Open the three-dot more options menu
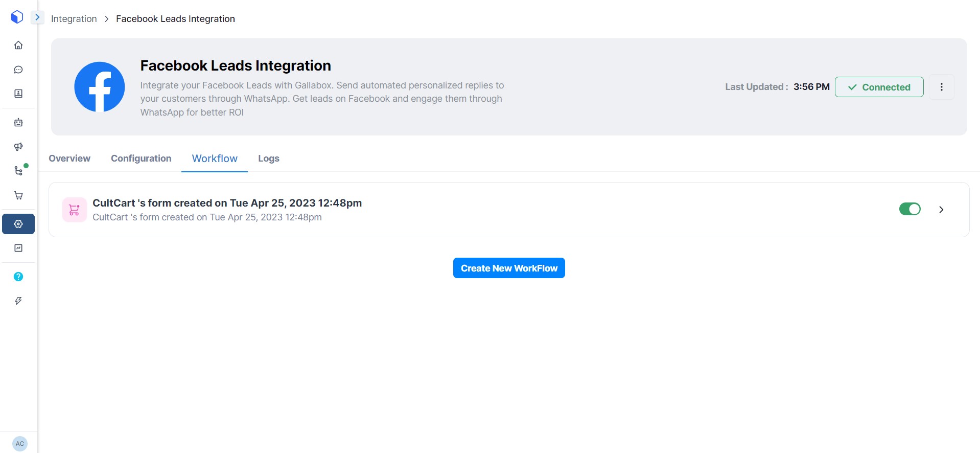The height and width of the screenshot is (453, 980). click(x=941, y=87)
